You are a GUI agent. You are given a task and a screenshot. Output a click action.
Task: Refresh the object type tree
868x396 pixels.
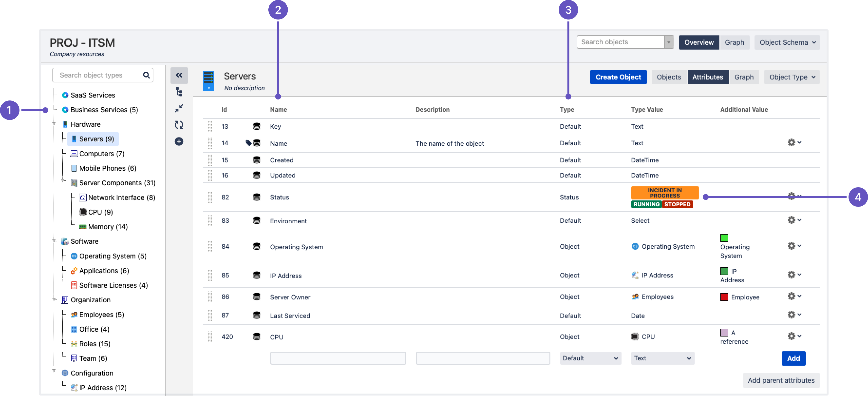tap(179, 125)
